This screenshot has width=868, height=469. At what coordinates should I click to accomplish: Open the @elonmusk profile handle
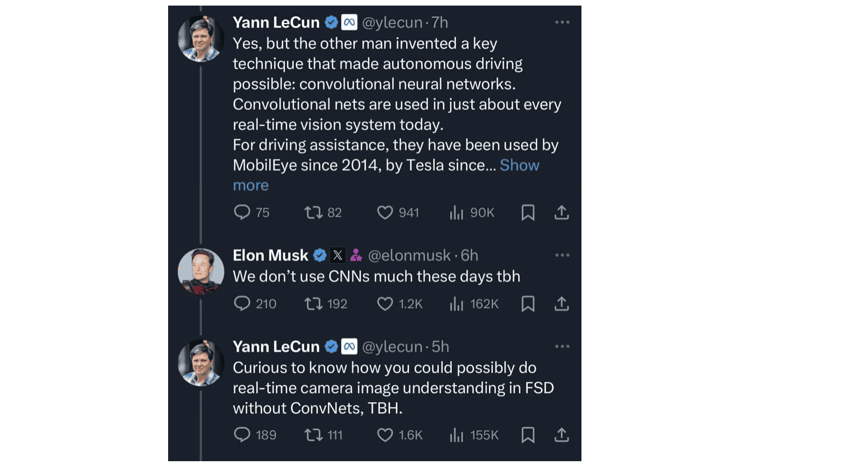[x=409, y=255]
